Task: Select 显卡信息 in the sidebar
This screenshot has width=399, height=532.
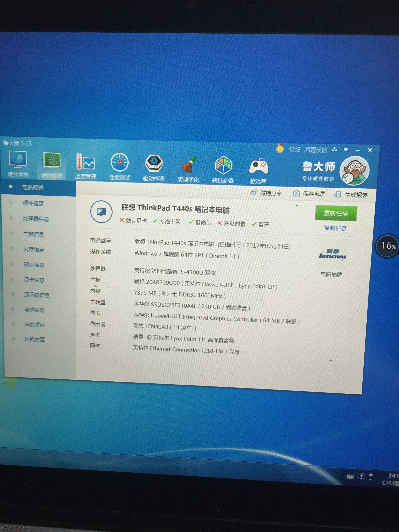Action: point(34,280)
